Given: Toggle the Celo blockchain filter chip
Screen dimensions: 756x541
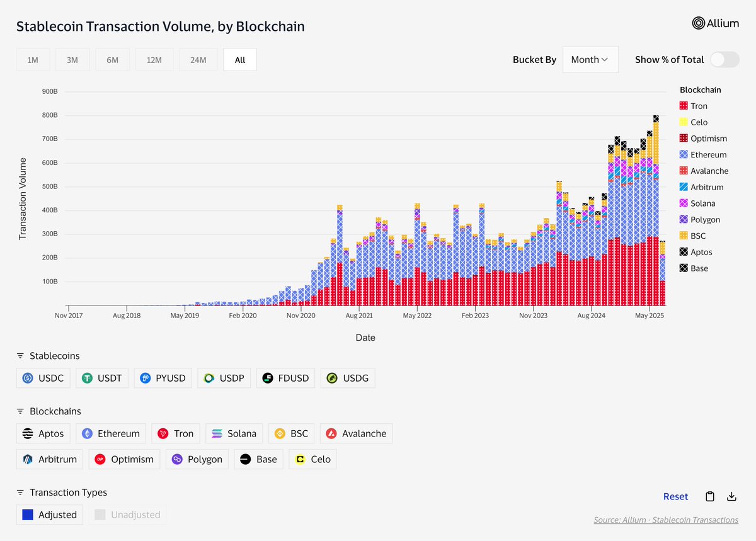Looking at the screenshot, I should click(313, 459).
